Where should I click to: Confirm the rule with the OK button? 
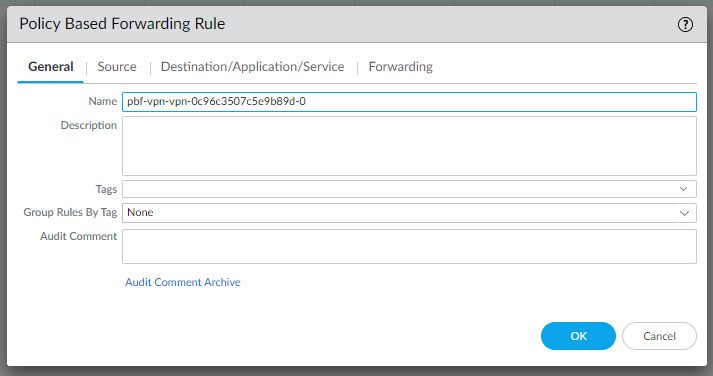pyautogui.click(x=578, y=336)
